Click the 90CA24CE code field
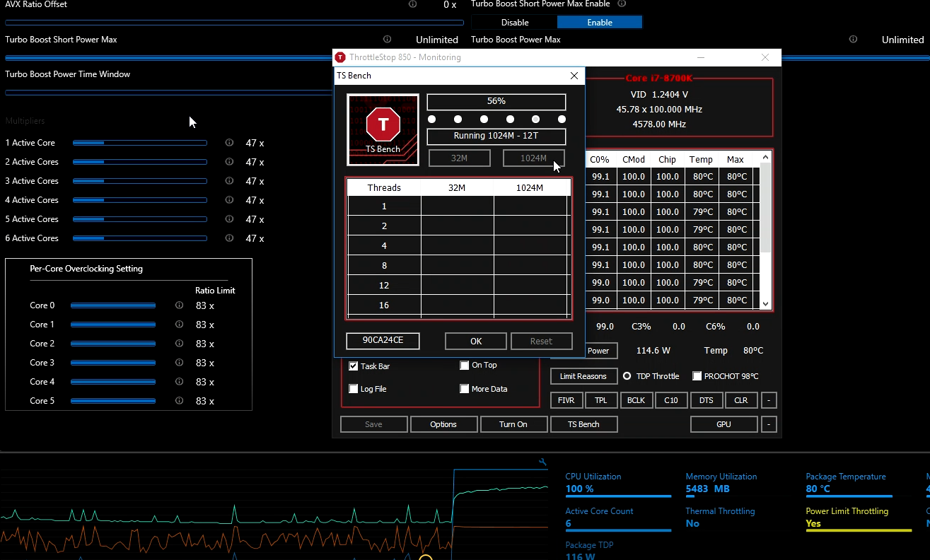 tap(383, 341)
